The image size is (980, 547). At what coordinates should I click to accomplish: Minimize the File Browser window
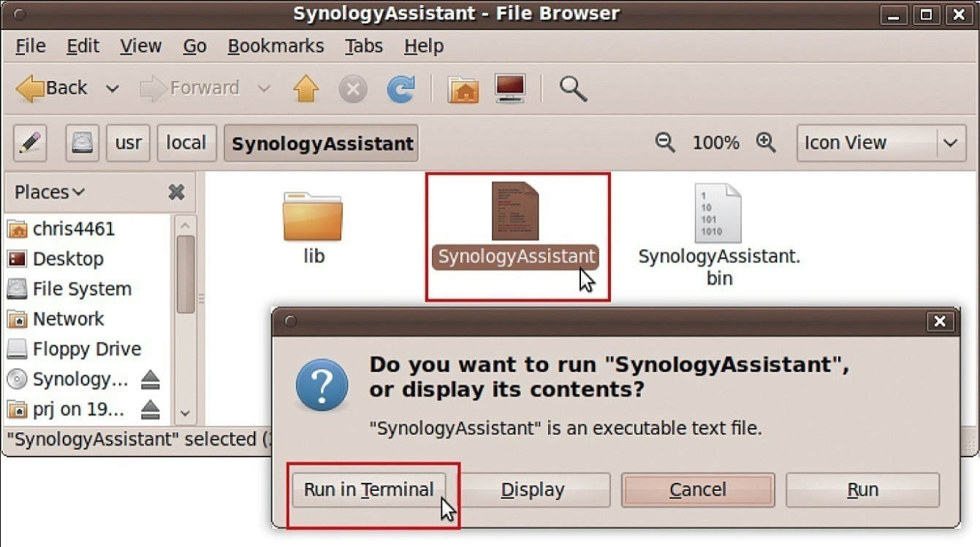click(x=894, y=14)
